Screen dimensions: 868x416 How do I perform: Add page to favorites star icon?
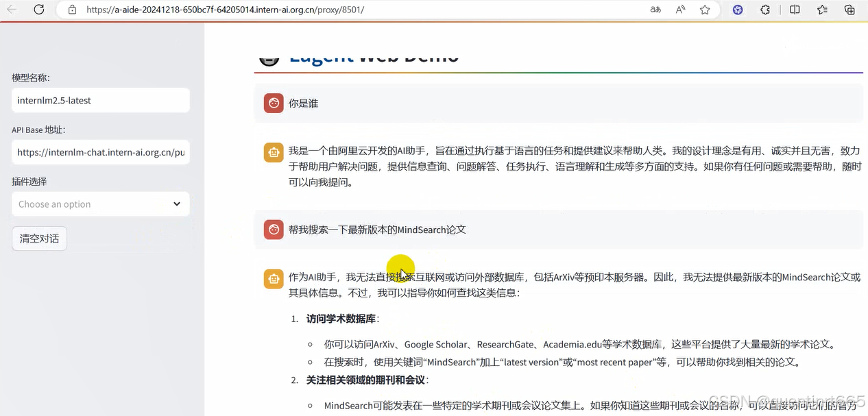click(x=705, y=10)
